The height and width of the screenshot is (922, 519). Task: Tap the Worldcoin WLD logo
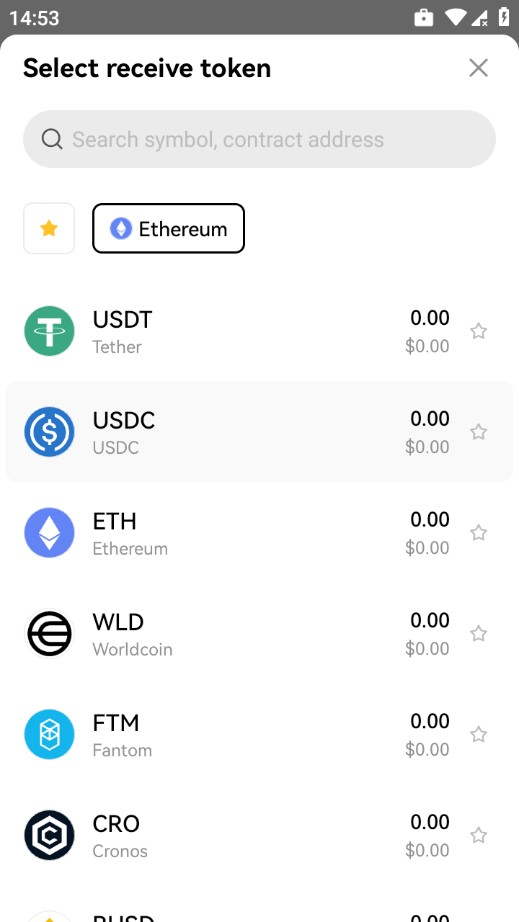pyautogui.click(x=49, y=634)
